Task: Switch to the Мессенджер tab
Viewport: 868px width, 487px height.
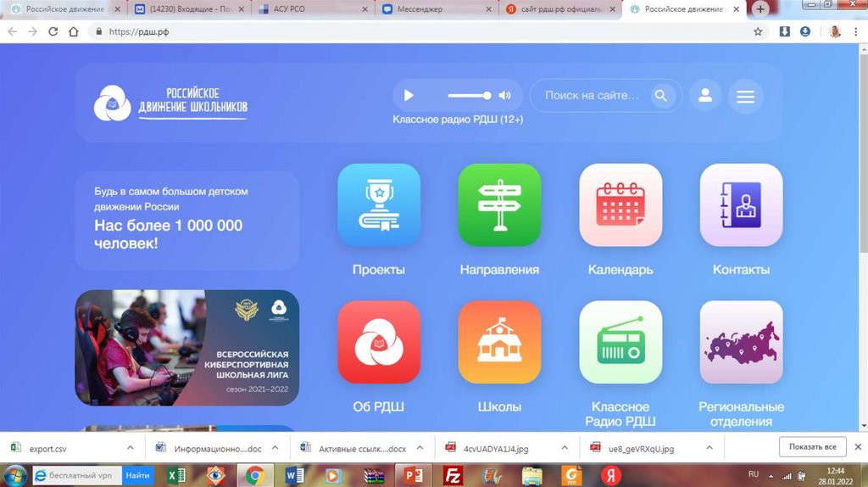Action: pyautogui.click(x=437, y=9)
